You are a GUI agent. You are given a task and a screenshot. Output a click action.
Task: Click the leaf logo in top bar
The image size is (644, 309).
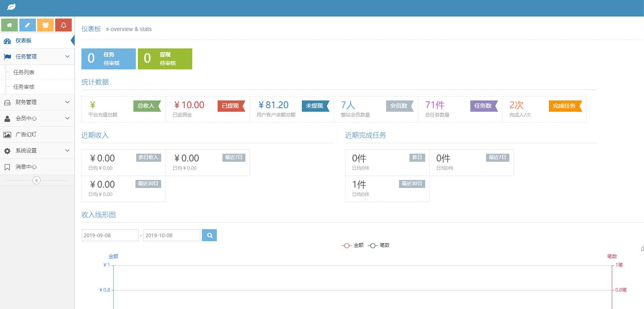click(11, 7)
